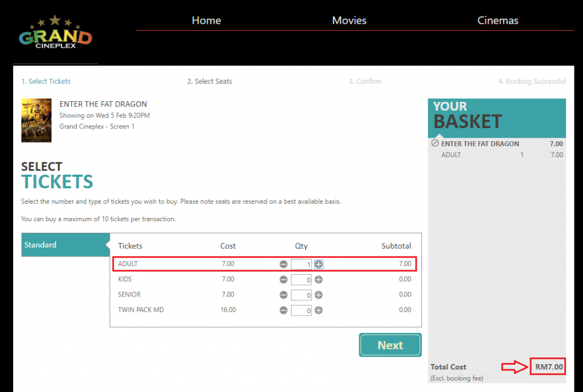Select the Standard ticket category tab
Viewport: 583px width, 392px height.
(64, 245)
